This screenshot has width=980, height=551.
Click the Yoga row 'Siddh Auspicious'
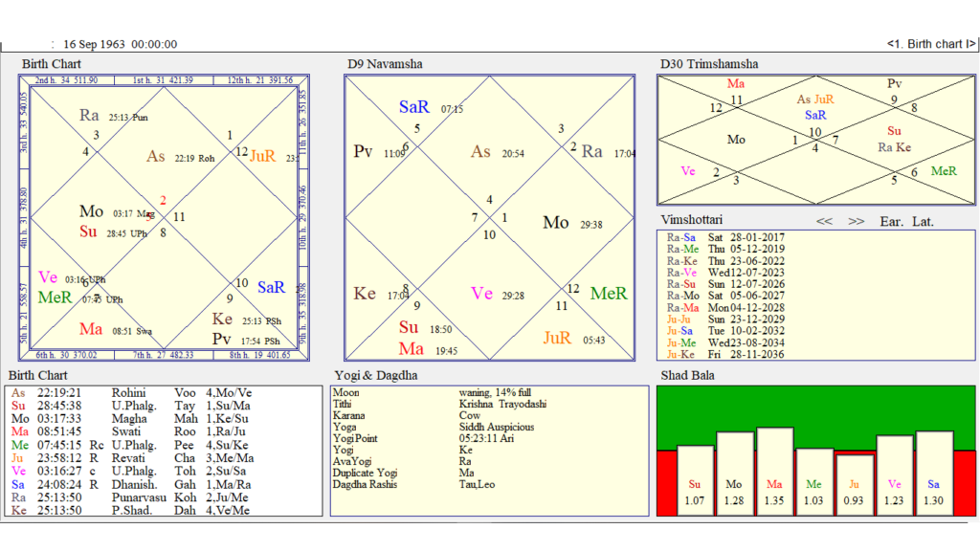[434, 428]
